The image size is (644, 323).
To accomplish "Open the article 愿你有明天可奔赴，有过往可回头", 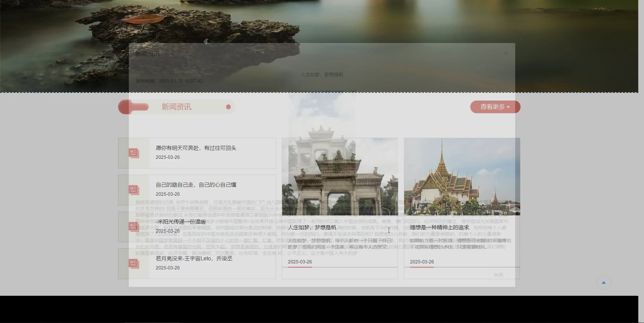I will tap(196, 148).
